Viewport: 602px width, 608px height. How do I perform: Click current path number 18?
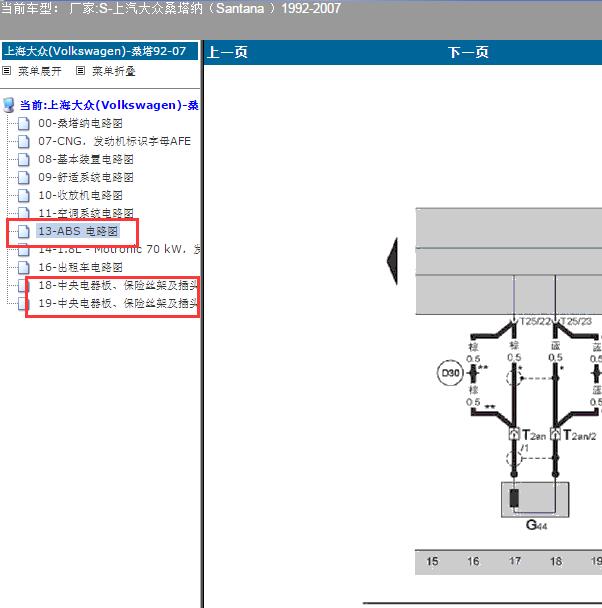point(556,561)
